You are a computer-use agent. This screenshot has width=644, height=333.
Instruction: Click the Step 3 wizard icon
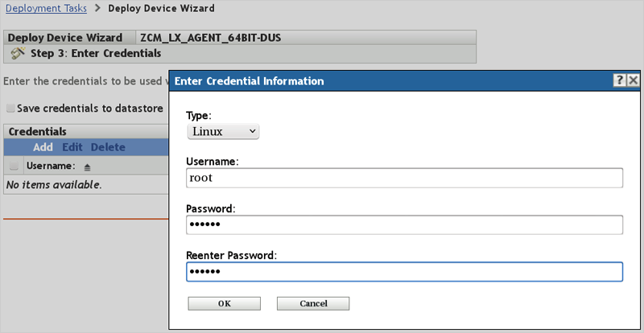pyautogui.click(x=19, y=53)
